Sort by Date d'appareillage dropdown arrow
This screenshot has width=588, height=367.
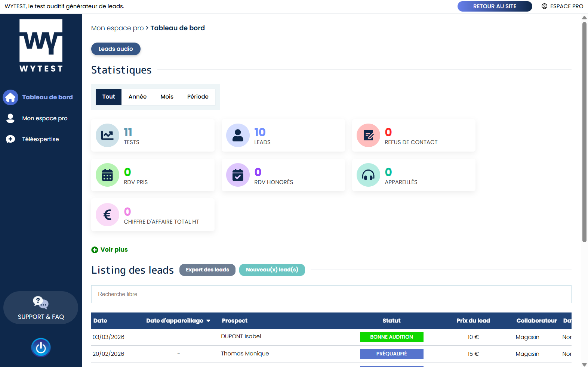pyautogui.click(x=208, y=321)
